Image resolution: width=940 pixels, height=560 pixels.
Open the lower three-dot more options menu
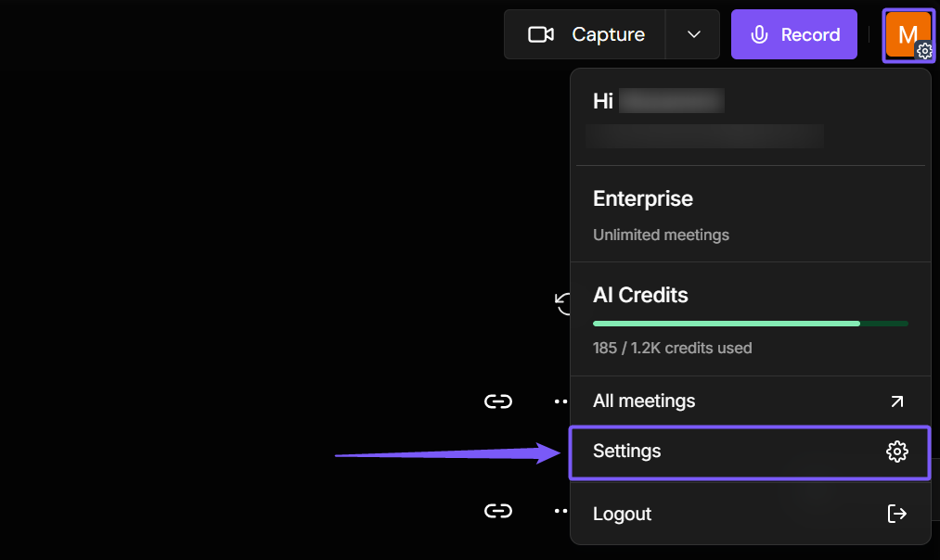[x=560, y=511]
